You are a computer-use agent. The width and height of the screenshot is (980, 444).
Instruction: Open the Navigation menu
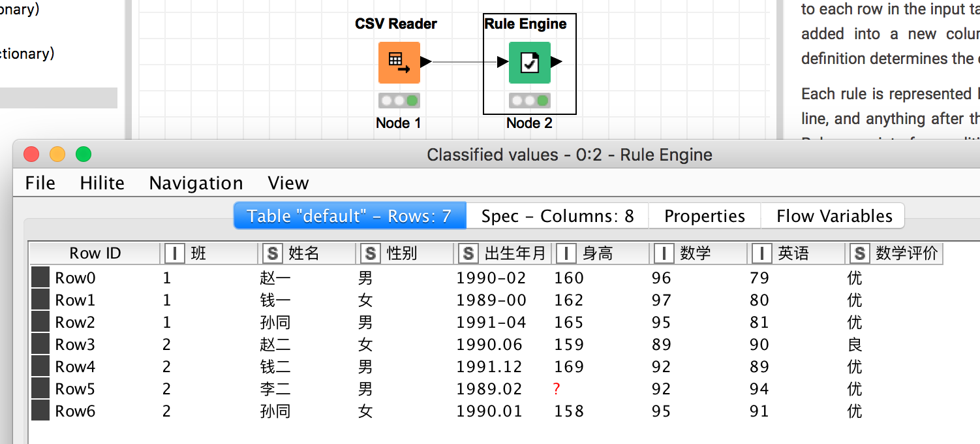point(196,183)
